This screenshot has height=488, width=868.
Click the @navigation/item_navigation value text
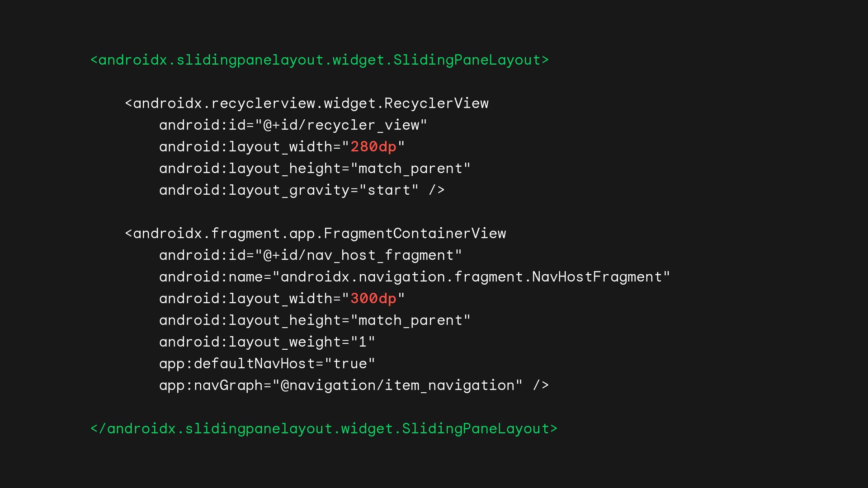point(398,385)
